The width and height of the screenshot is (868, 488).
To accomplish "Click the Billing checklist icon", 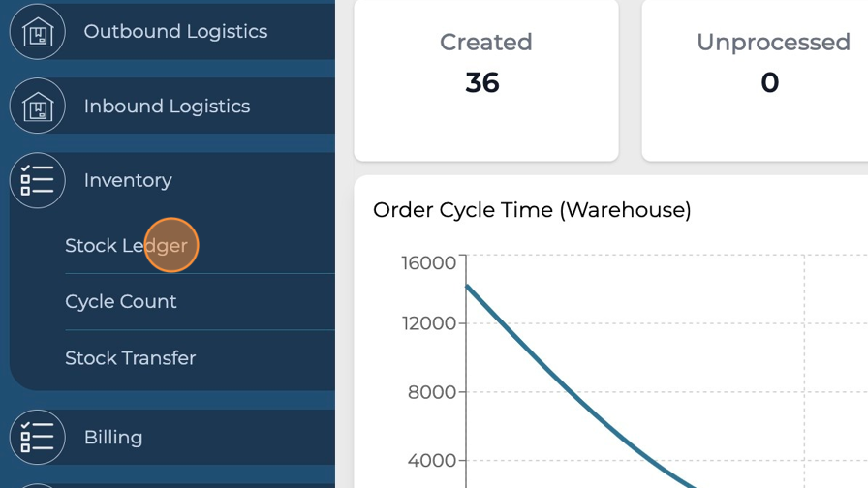I will tap(37, 437).
